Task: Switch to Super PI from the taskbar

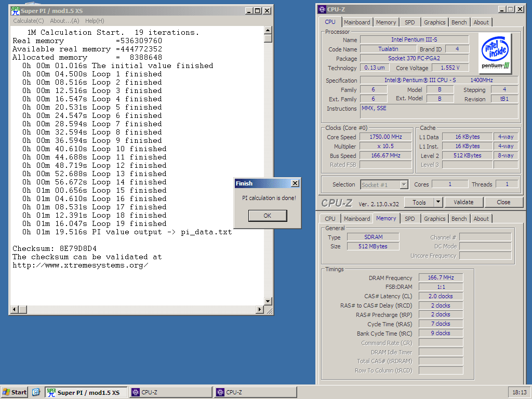Action: point(86,392)
